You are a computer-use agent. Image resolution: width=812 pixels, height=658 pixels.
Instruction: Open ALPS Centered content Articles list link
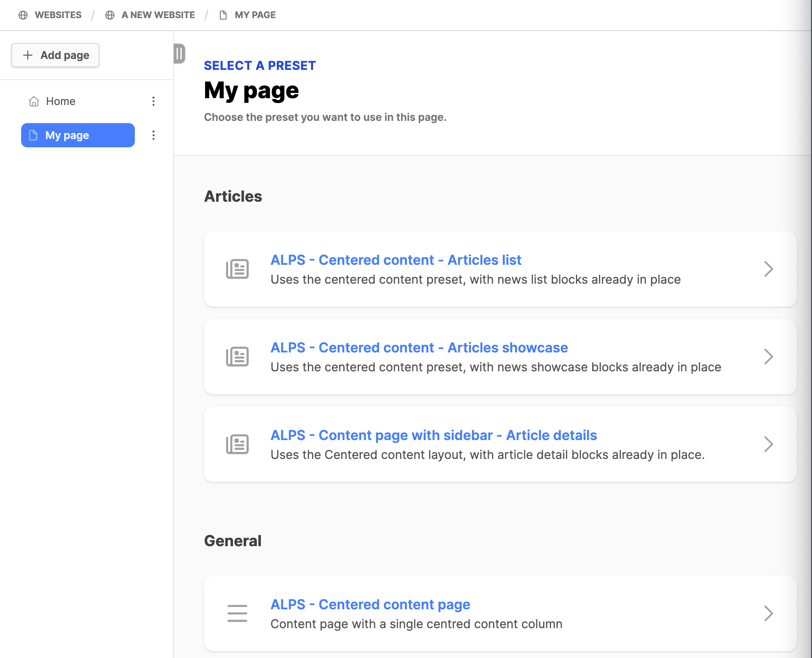click(395, 260)
